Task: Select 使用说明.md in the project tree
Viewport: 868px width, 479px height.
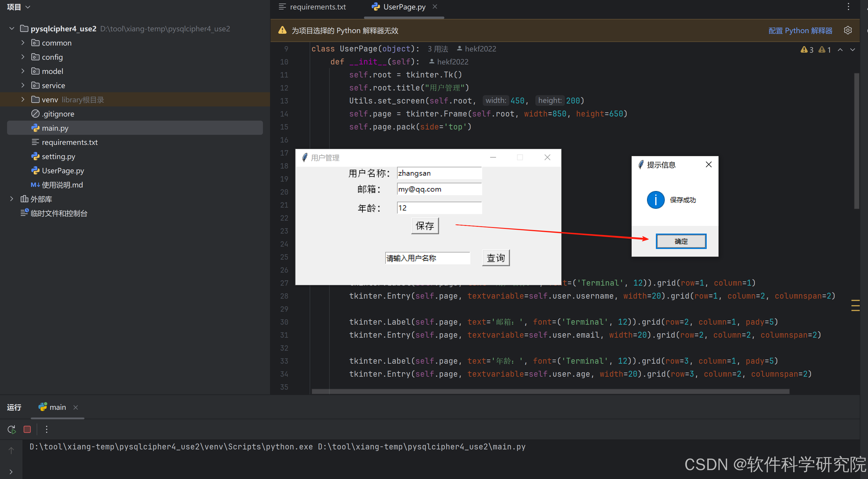Action: tap(135, 185)
